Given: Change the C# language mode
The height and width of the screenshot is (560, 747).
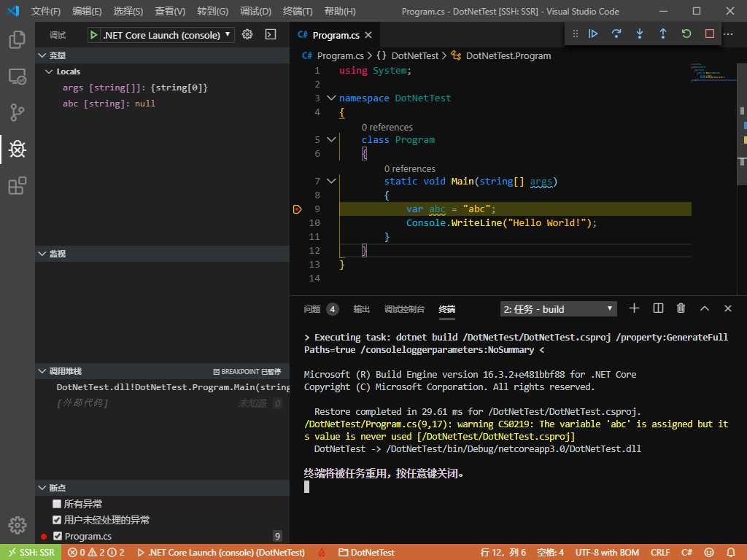Looking at the screenshot, I should 686,553.
